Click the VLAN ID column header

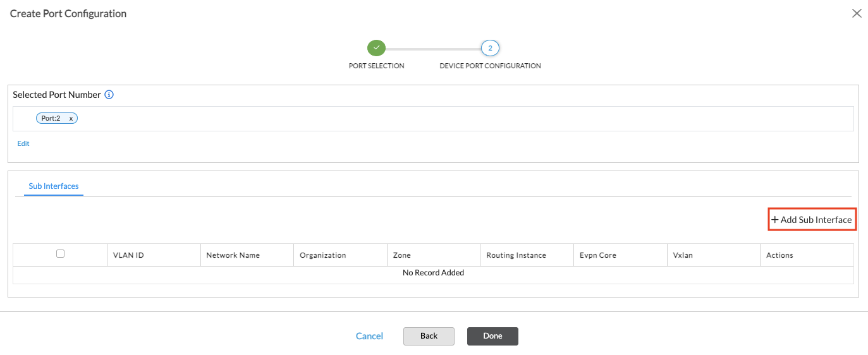pyautogui.click(x=128, y=255)
